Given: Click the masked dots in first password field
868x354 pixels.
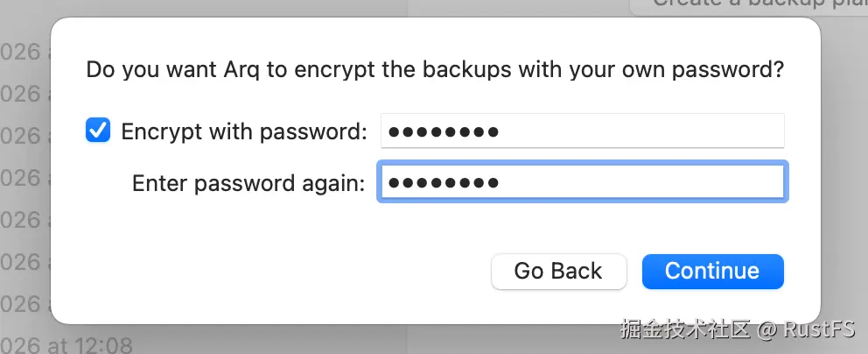Looking at the screenshot, I should (x=444, y=132).
